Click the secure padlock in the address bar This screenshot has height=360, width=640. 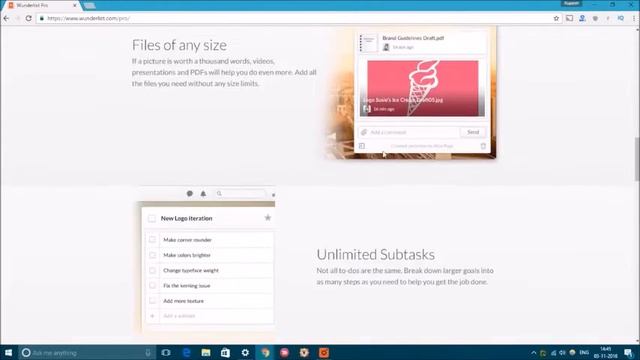tap(41, 18)
